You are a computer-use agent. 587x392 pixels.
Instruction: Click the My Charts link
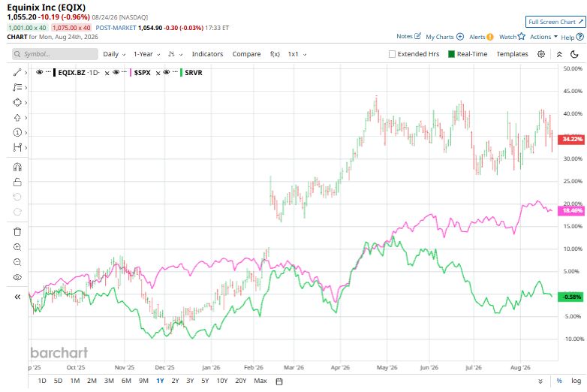[440, 37]
